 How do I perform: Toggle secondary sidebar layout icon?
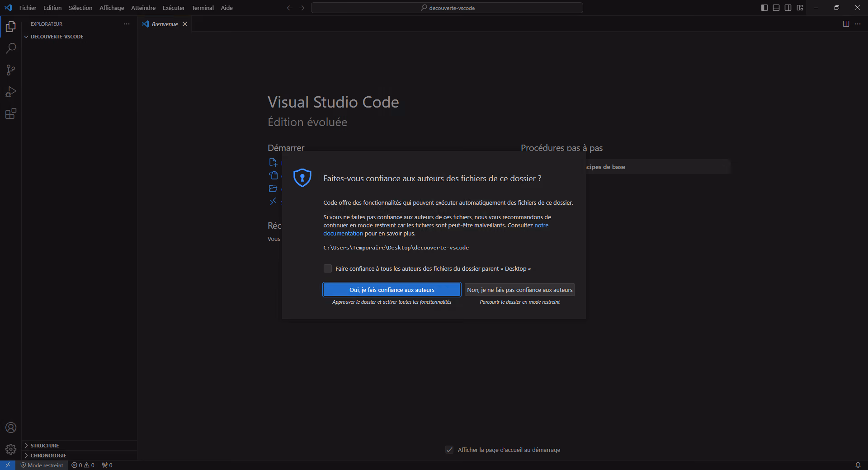pos(788,8)
